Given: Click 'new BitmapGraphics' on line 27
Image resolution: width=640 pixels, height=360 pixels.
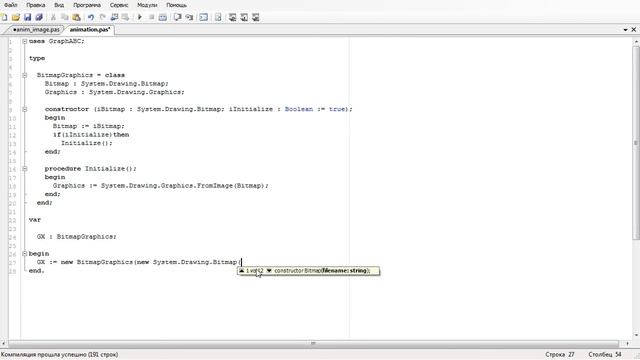Looking at the screenshot, I should click(97, 262).
